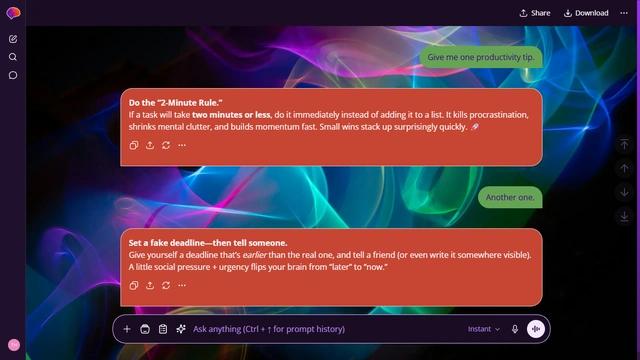Open the top-right more options menu
The height and width of the screenshot is (360, 640).
624,13
